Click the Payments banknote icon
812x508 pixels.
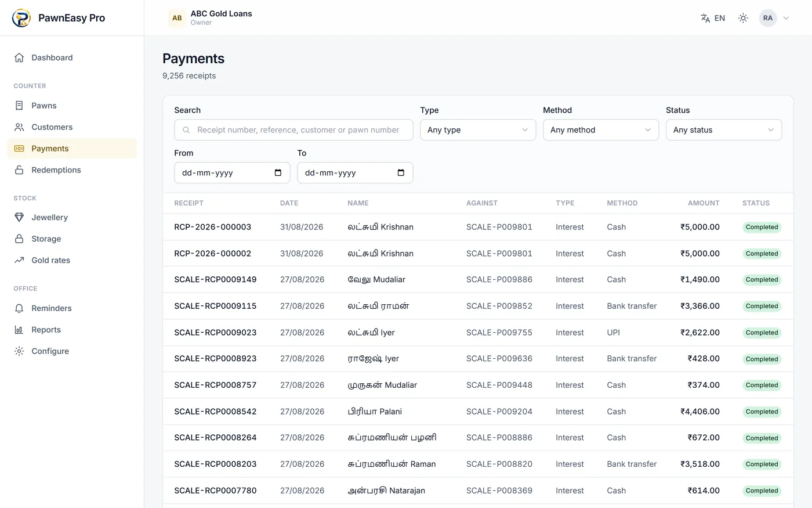click(x=19, y=149)
